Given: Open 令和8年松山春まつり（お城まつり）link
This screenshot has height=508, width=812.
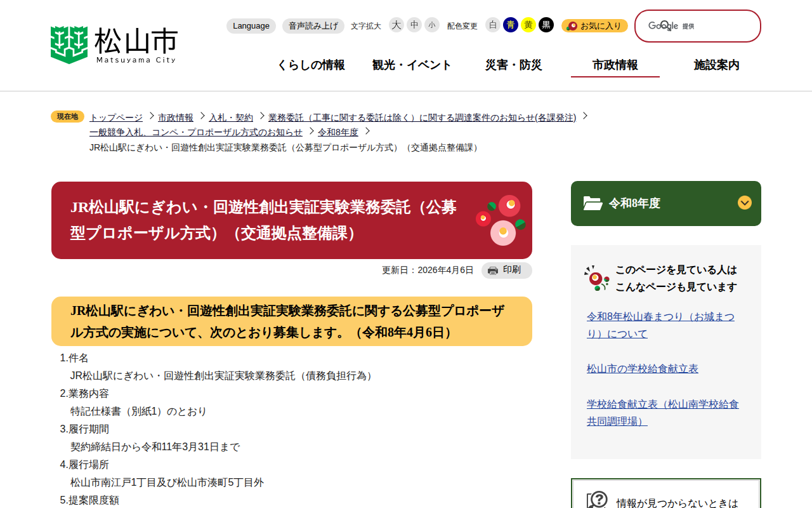Looking at the screenshot, I should click(x=660, y=325).
